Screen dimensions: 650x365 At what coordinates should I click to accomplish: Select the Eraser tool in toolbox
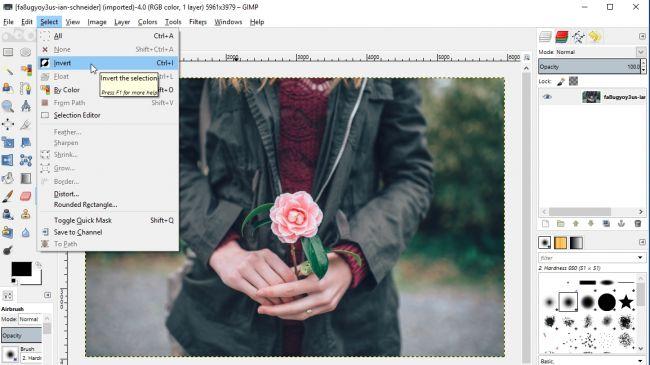[x=26, y=196]
